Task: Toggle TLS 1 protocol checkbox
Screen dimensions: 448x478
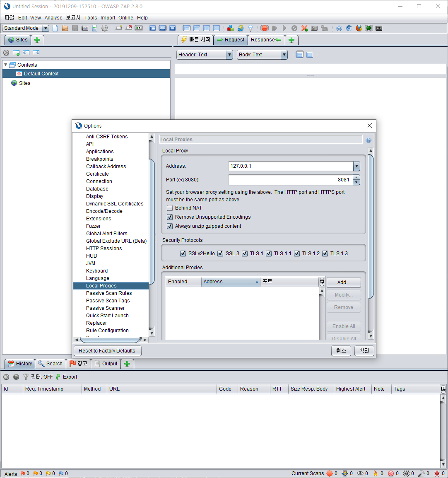Action: pos(244,253)
